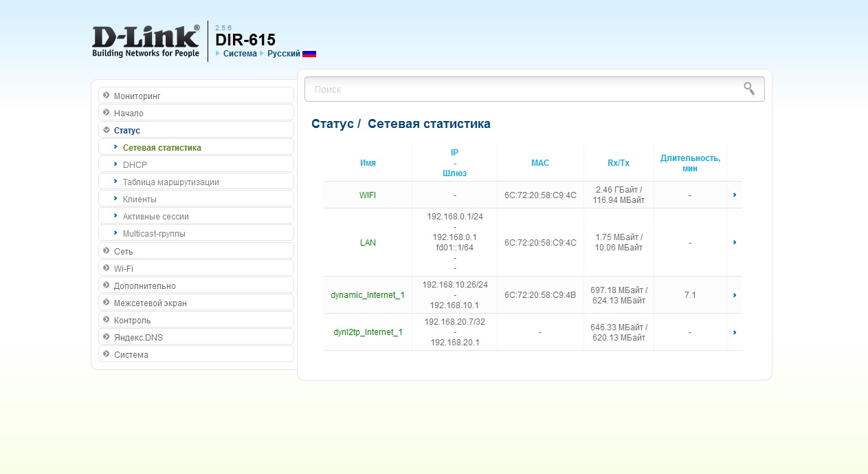Open Таблица маршрутизации submenu item
868x474 pixels.
click(196, 182)
